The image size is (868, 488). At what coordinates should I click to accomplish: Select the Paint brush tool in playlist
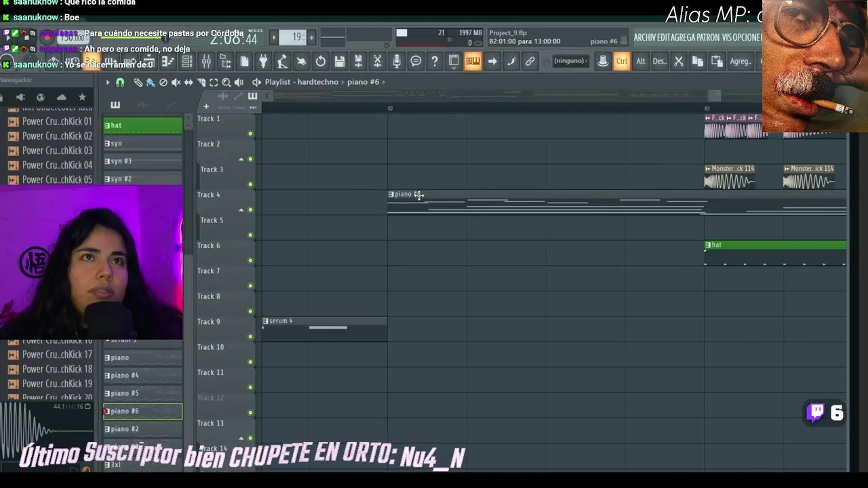[151, 82]
